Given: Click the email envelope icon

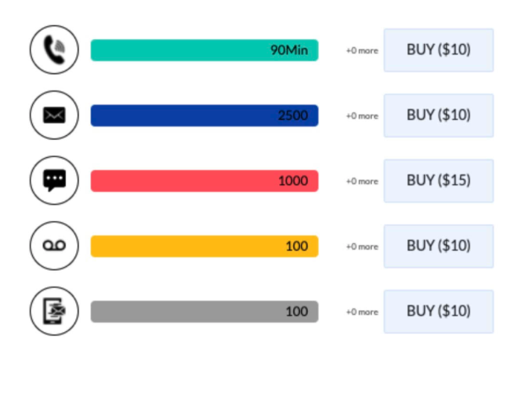Looking at the screenshot, I should (x=54, y=115).
